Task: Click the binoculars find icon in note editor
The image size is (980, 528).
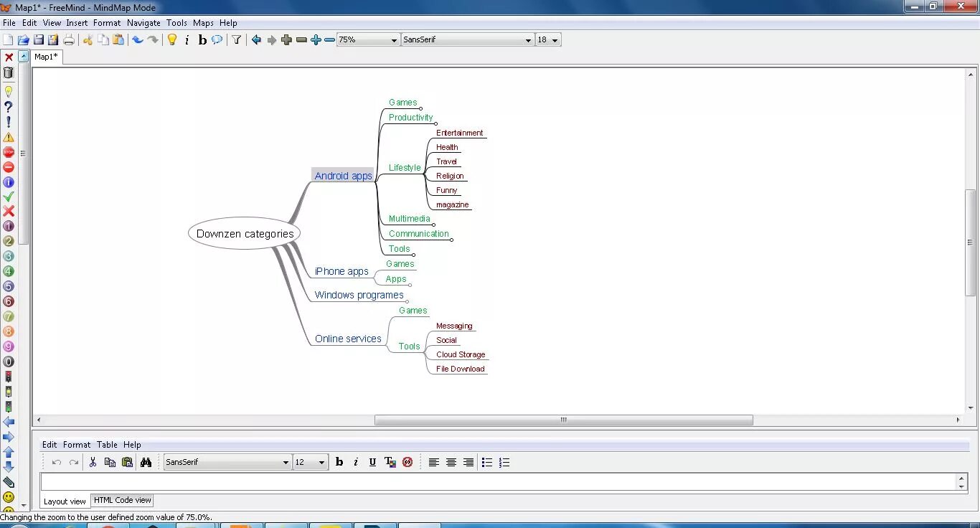Action: 146,463
